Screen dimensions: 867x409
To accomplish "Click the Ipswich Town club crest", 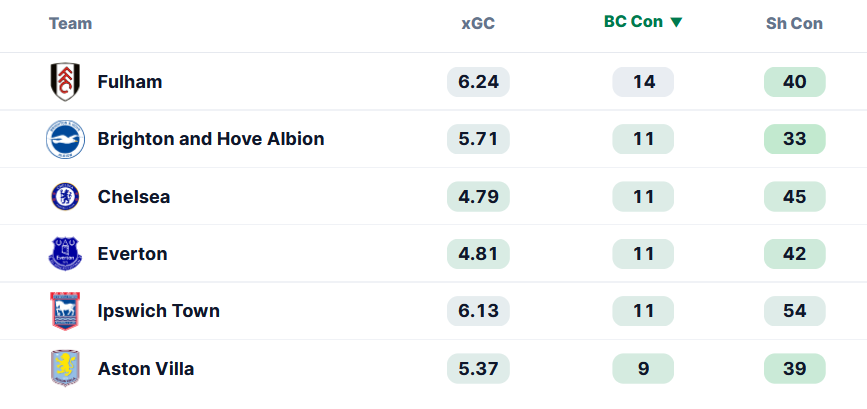I will coord(65,311).
